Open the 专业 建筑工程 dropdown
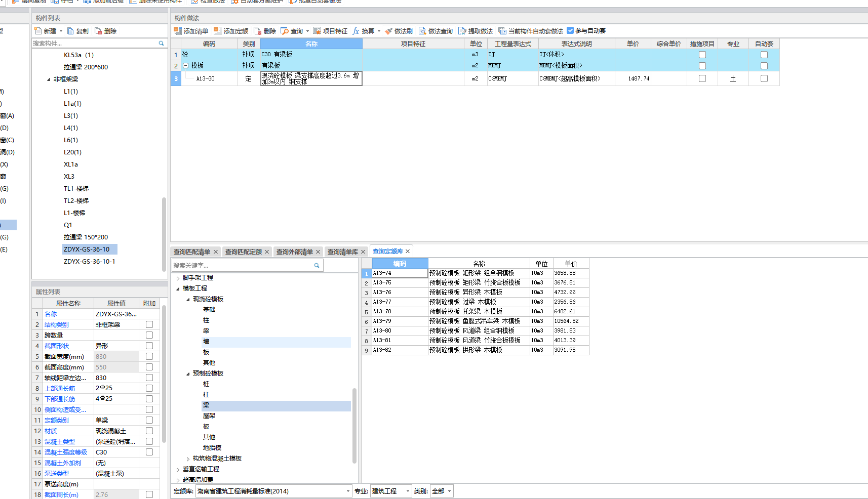The width and height of the screenshot is (868, 499). 391,491
